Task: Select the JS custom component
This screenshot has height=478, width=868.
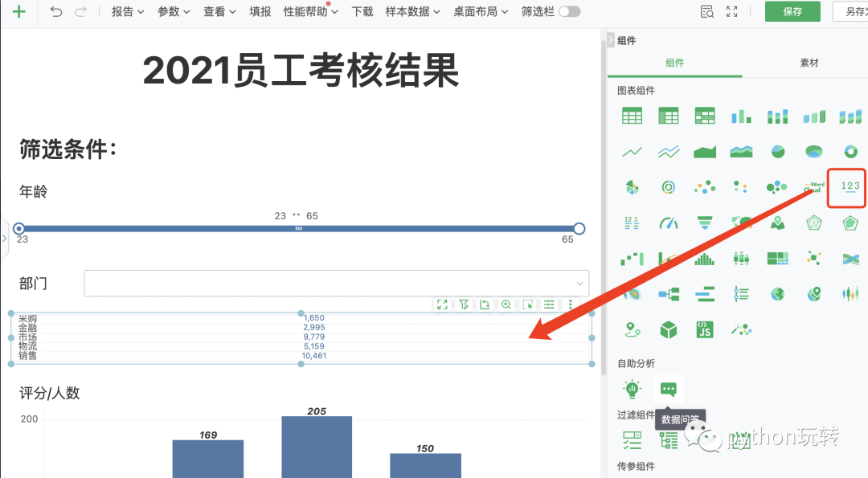Action: [705, 329]
